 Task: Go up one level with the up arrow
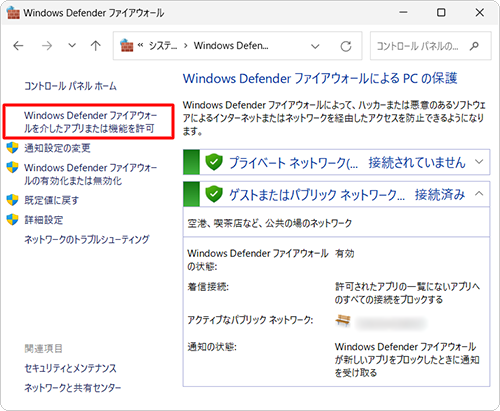click(96, 45)
